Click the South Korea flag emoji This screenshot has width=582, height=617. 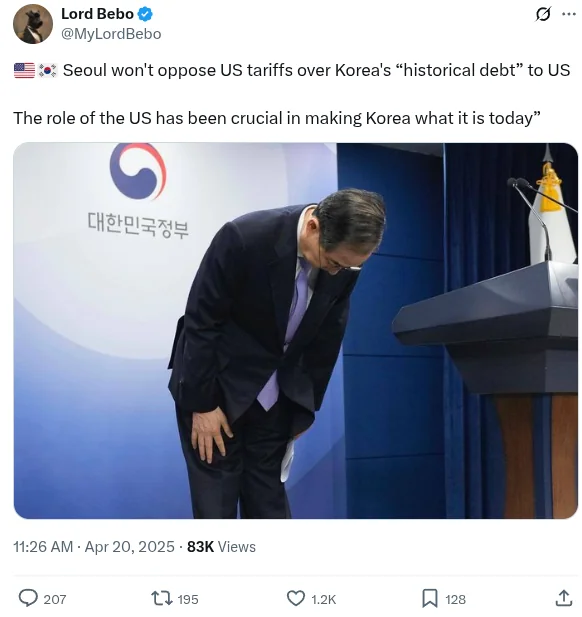(x=48, y=70)
